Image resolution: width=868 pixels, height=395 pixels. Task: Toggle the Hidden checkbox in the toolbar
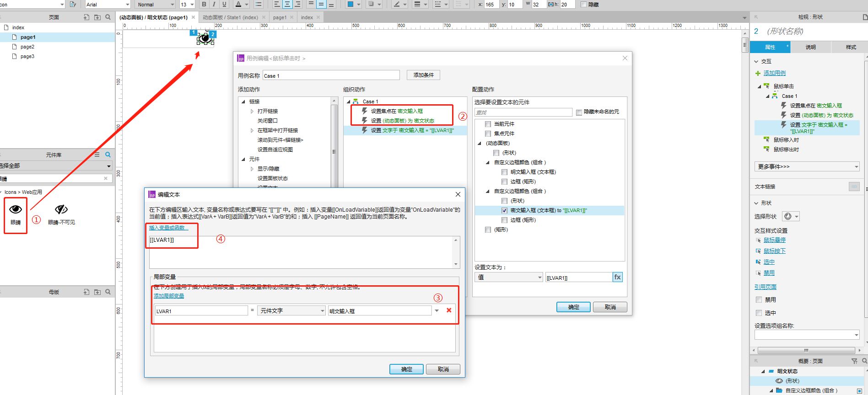coord(583,5)
